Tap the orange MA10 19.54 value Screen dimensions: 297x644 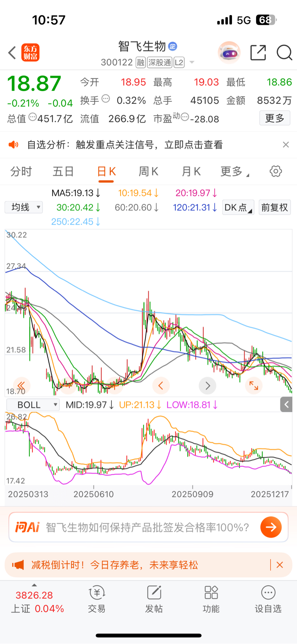[138, 193]
